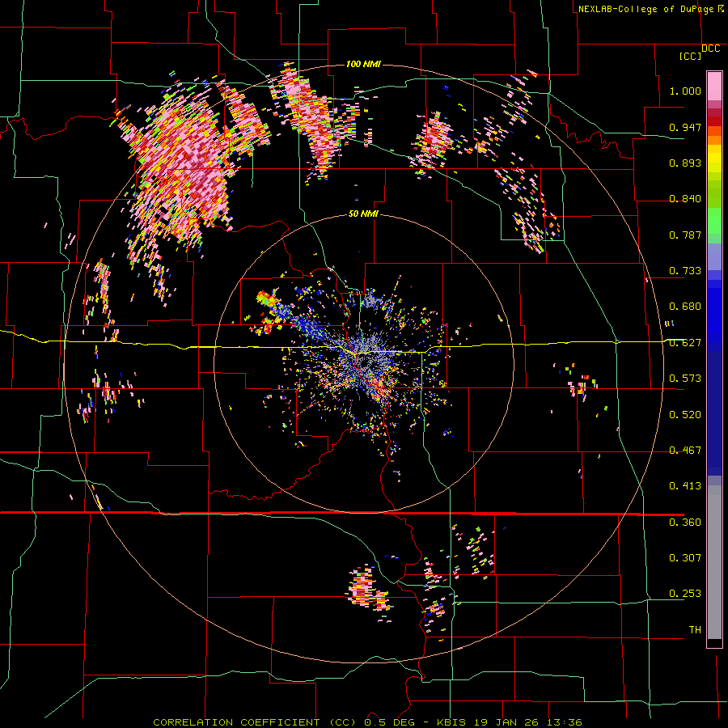728x728 pixels.
Task: Click the 1.000 value on color scale
Action: click(685, 91)
